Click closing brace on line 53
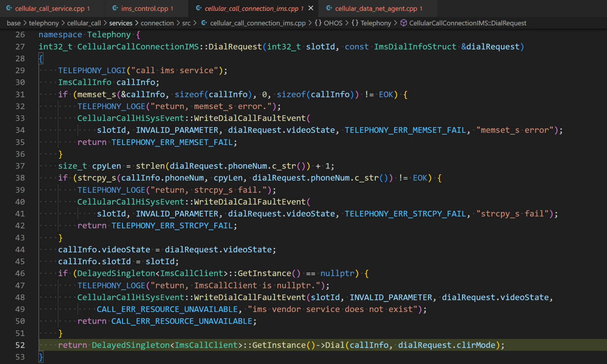The image size is (607, 364). (x=41, y=357)
